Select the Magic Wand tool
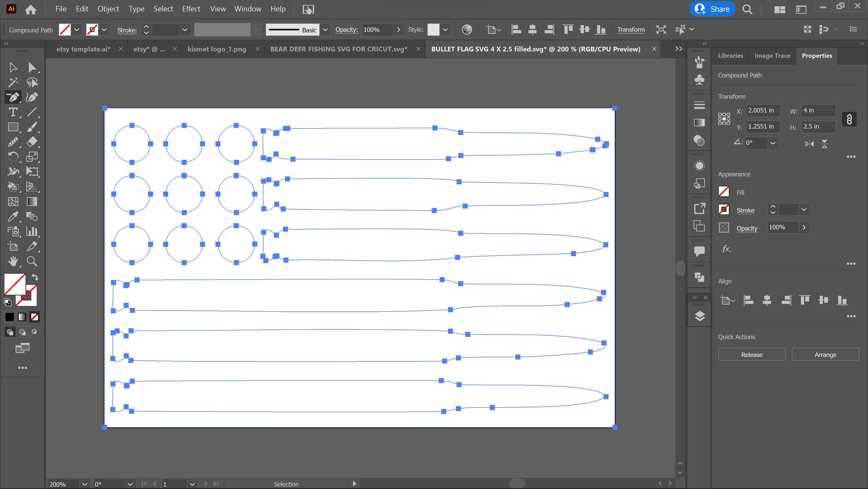 13,82
